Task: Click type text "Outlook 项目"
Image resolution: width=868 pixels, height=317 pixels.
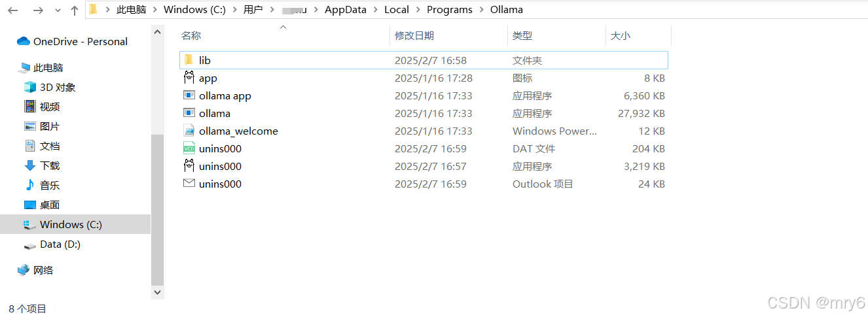Action: (543, 184)
